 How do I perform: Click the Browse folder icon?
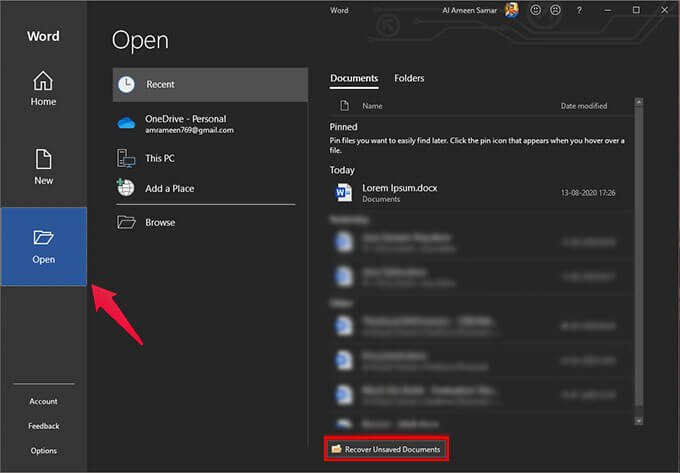[126, 222]
